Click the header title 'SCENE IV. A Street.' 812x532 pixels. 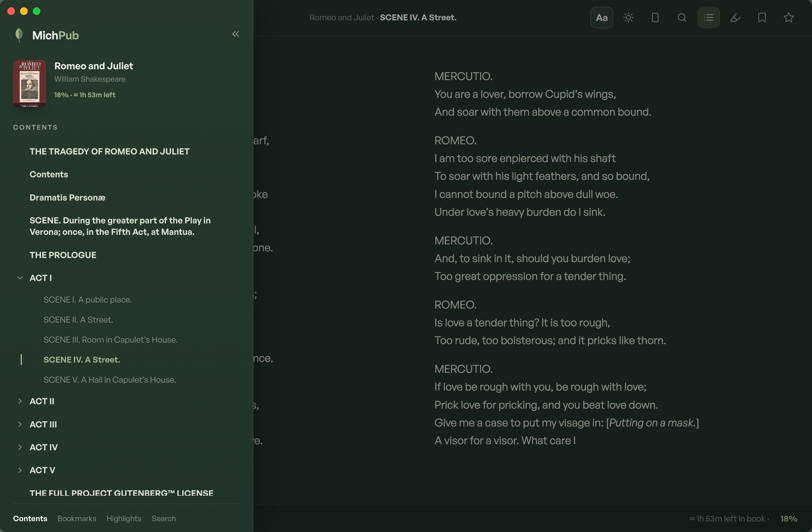418,17
